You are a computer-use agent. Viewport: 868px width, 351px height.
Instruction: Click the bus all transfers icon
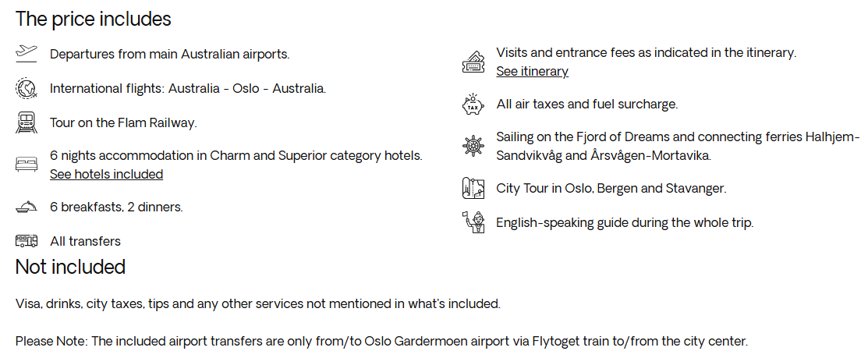26,241
